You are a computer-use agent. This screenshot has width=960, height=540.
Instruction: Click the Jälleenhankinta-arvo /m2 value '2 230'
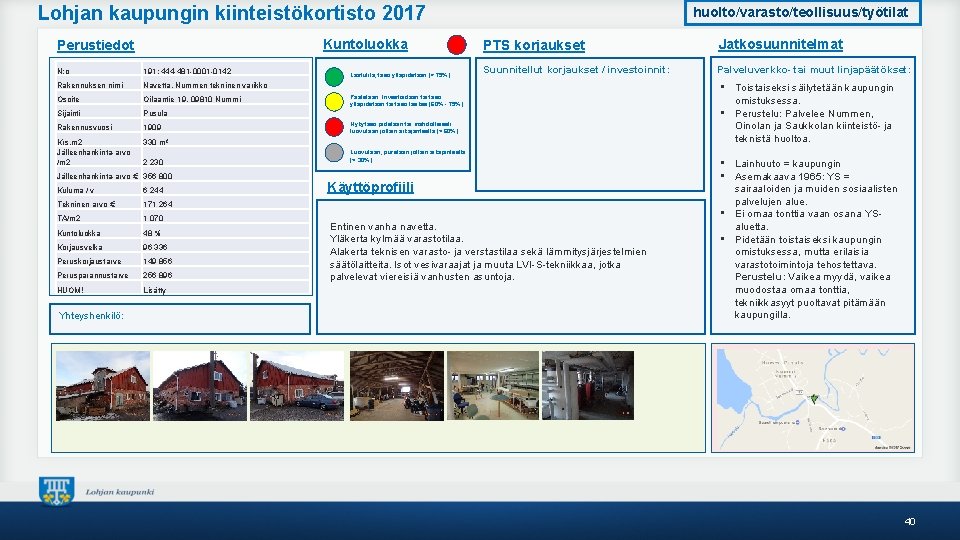[x=153, y=162]
